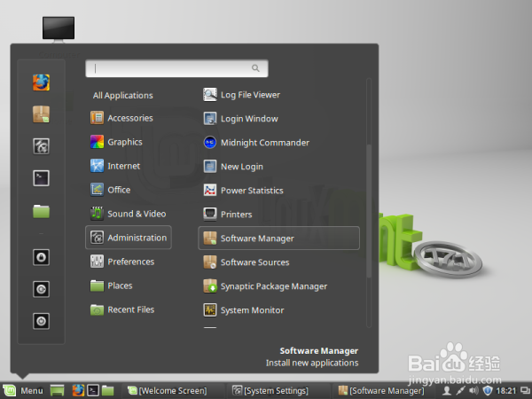Select the Graphics category
The image size is (532, 399).
(x=129, y=142)
